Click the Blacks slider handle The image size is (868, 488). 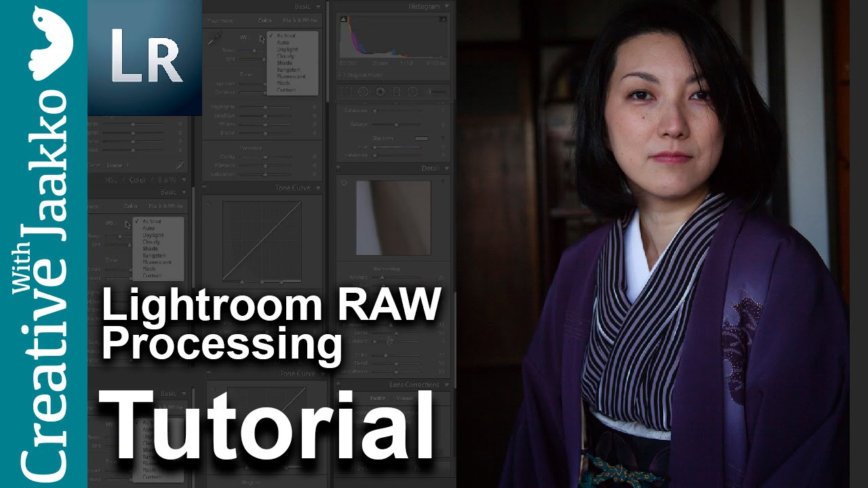point(265,134)
